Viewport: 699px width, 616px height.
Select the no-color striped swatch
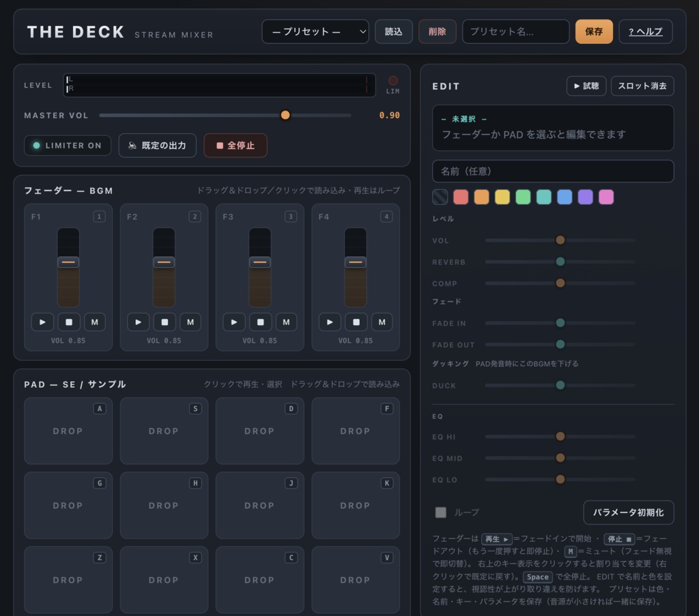(x=440, y=197)
